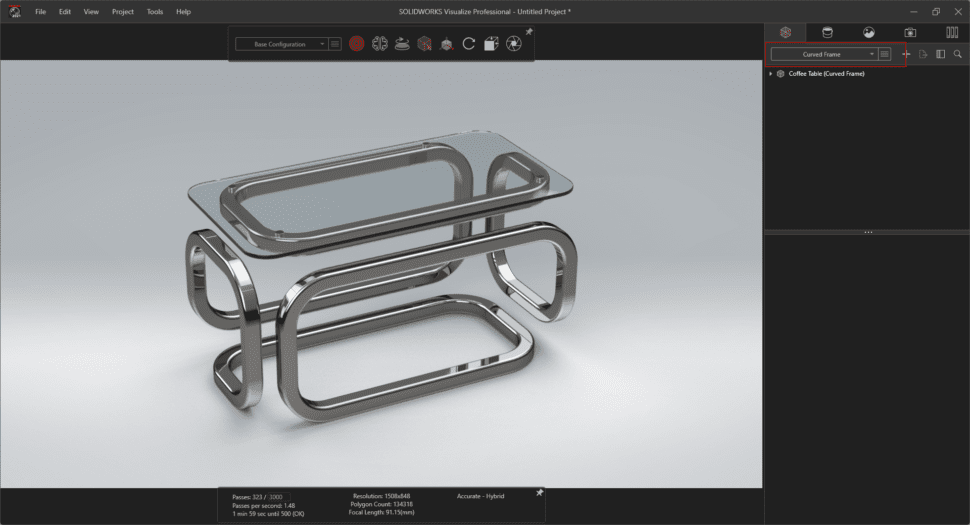Image resolution: width=970 pixels, height=525 pixels.
Task: Click the Accurate - Hybrid status text
Action: point(481,496)
